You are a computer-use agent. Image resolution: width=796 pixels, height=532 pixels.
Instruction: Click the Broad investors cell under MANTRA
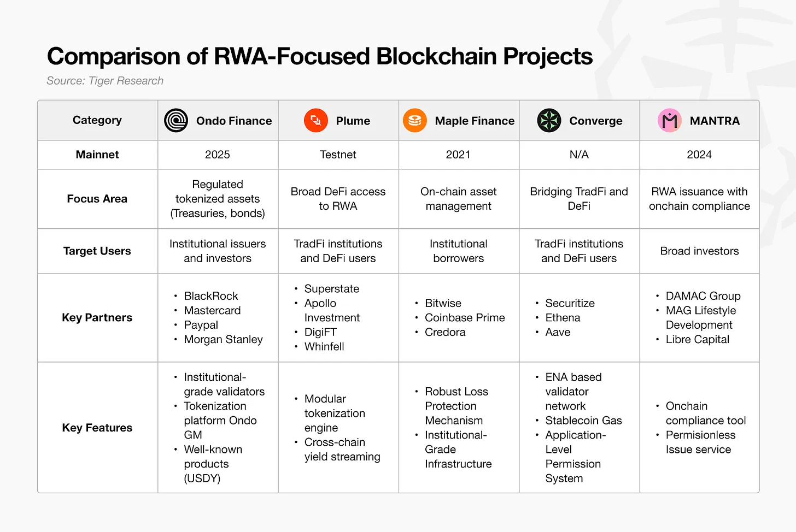[x=699, y=251]
